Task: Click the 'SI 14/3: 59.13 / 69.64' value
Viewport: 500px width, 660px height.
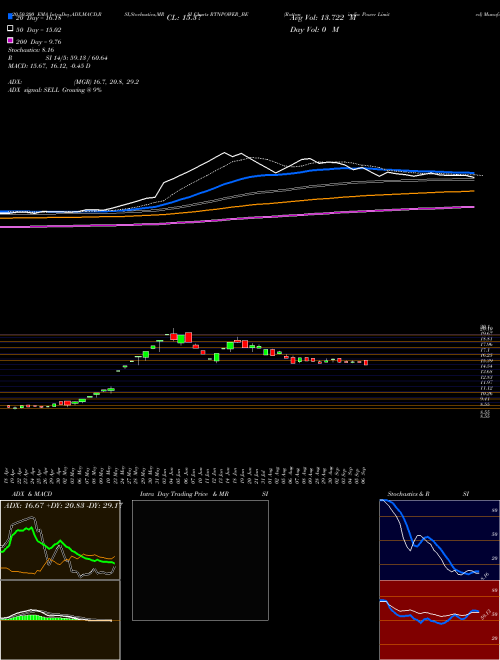Action: pos(77,58)
